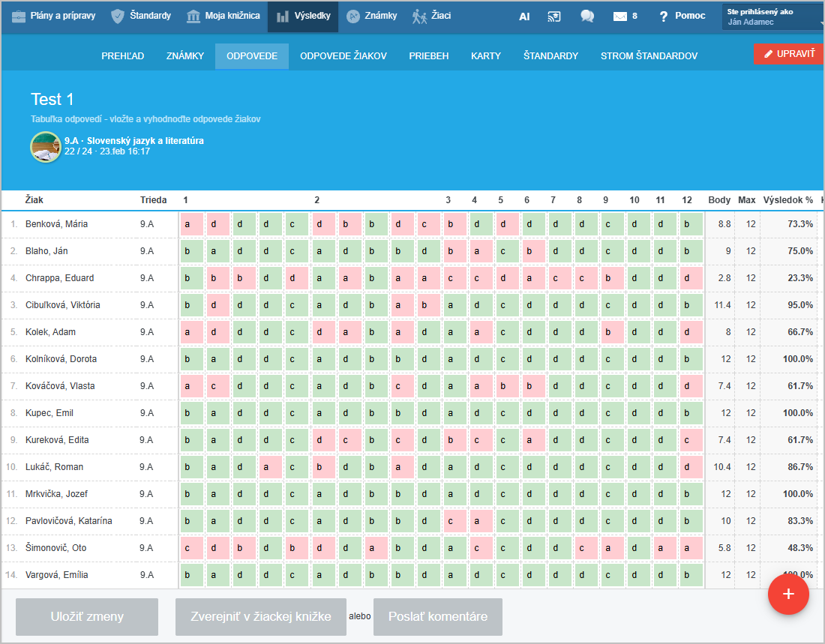825x644 pixels.
Task: Open the chat bubbles icon
Action: [587, 16]
